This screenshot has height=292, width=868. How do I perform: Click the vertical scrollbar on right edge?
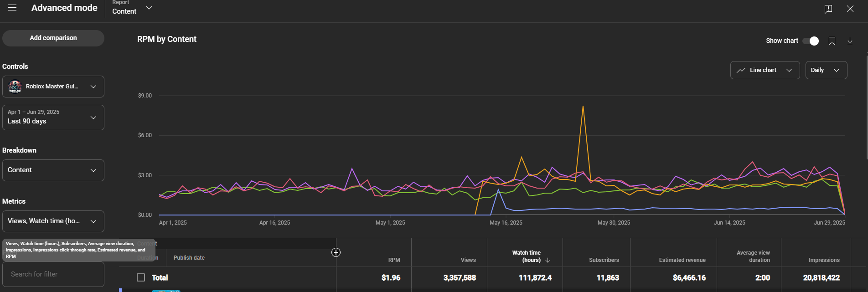point(867,106)
